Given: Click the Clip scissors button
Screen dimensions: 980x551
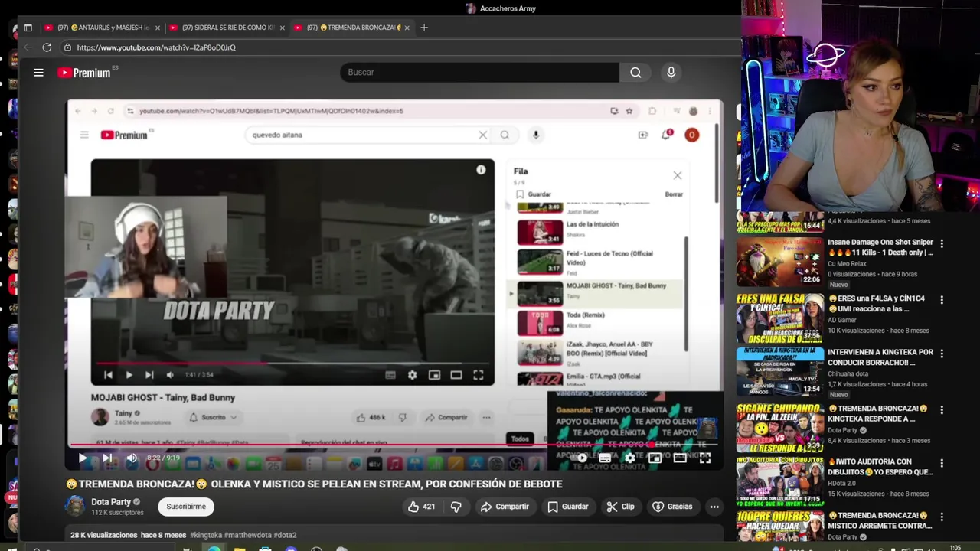Looking at the screenshot, I should pyautogui.click(x=620, y=507).
